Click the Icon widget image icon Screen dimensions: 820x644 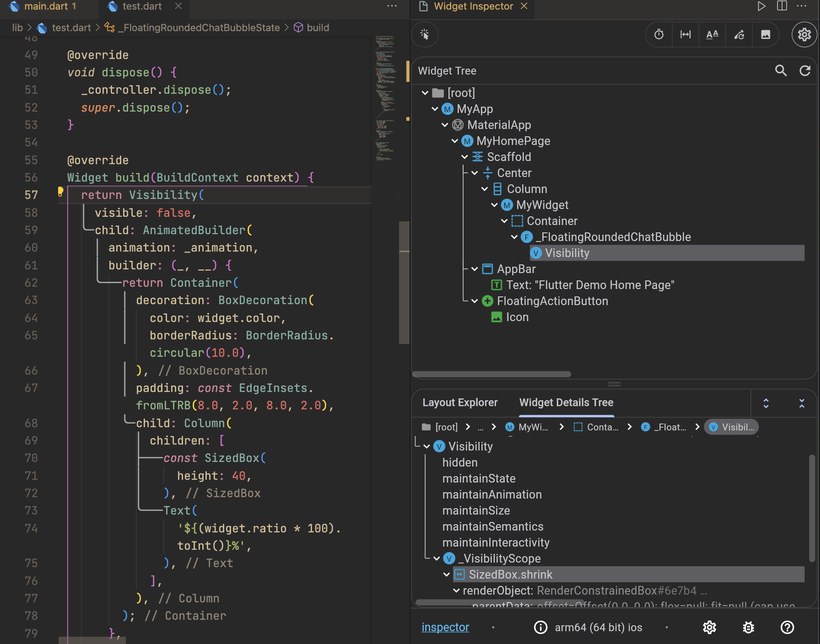click(496, 317)
